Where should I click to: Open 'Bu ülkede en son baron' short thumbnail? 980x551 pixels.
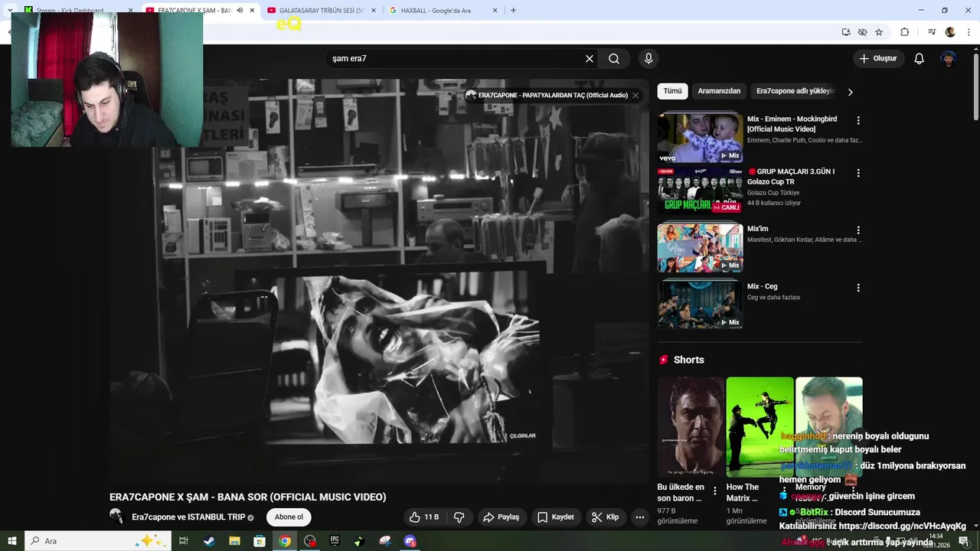point(691,427)
